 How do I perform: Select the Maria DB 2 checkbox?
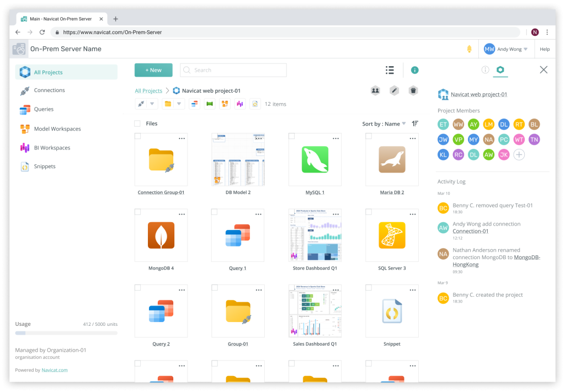pyautogui.click(x=369, y=136)
